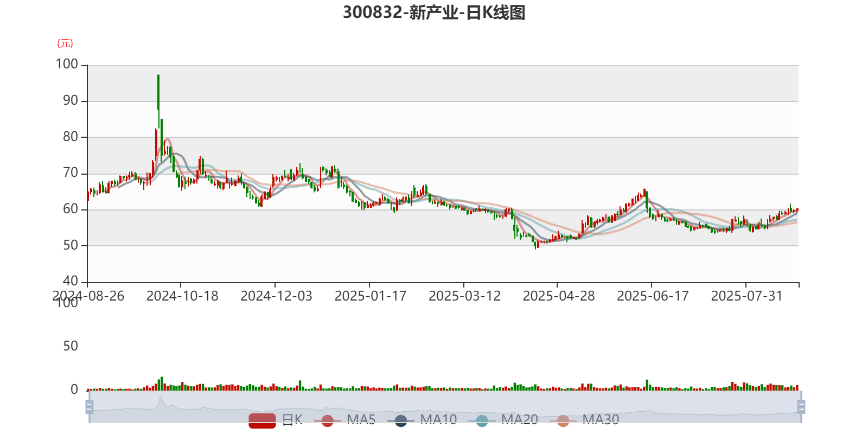Click the 2025-01-17 date axis label
This screenshot has height=434, width=868.
(x=371, y=296)
